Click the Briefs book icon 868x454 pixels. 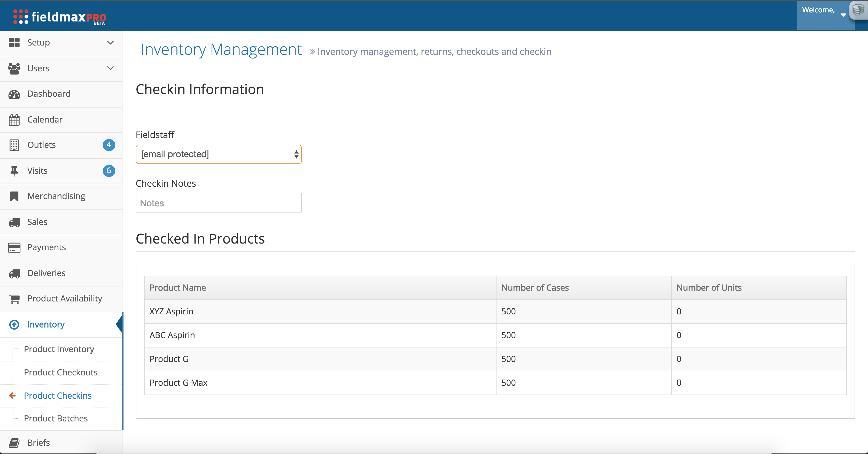point(14,443)
